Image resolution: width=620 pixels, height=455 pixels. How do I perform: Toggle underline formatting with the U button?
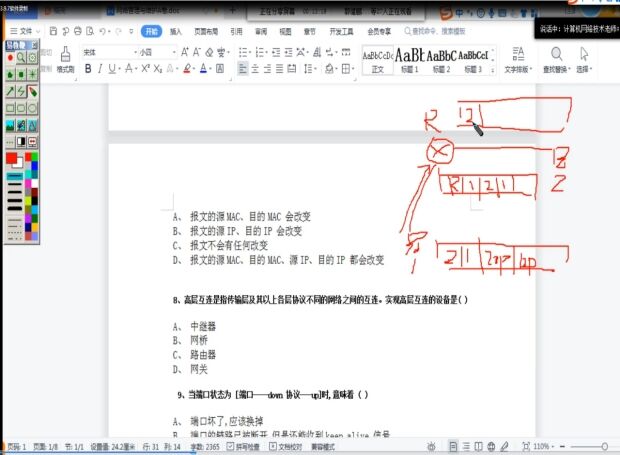point(113,69)
